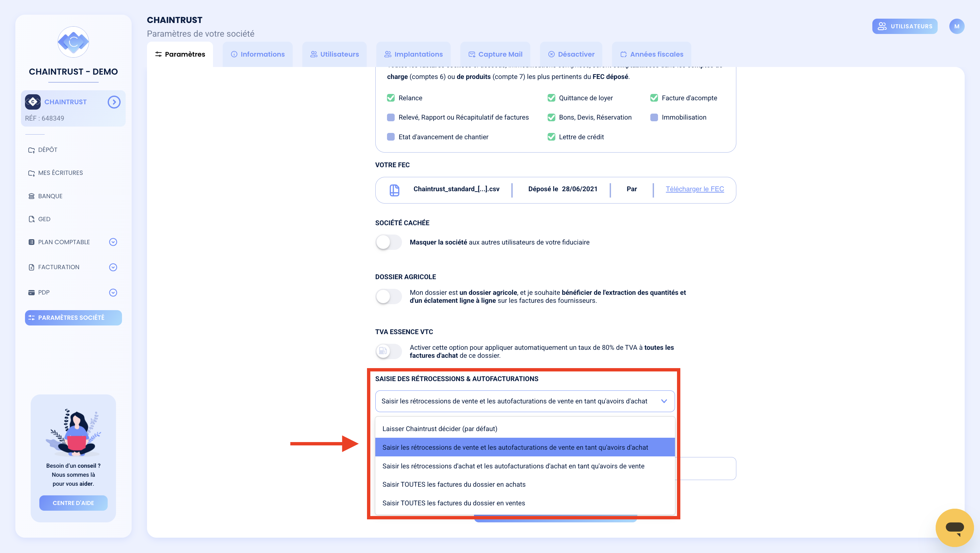
Task: Check the Immobilisation checkbox
Action: coord(654,117)
